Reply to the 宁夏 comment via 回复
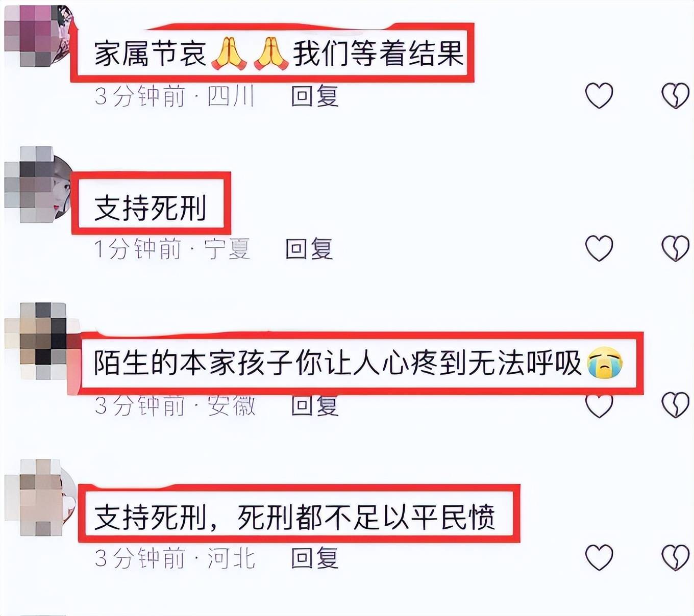Screen dimensions: 694x616 tap(309, 248)
